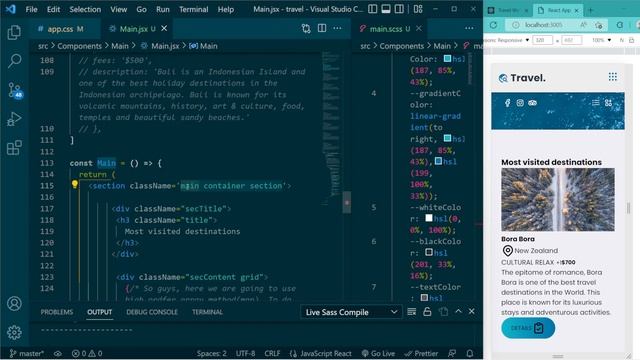Open the Edit menu

53,9
